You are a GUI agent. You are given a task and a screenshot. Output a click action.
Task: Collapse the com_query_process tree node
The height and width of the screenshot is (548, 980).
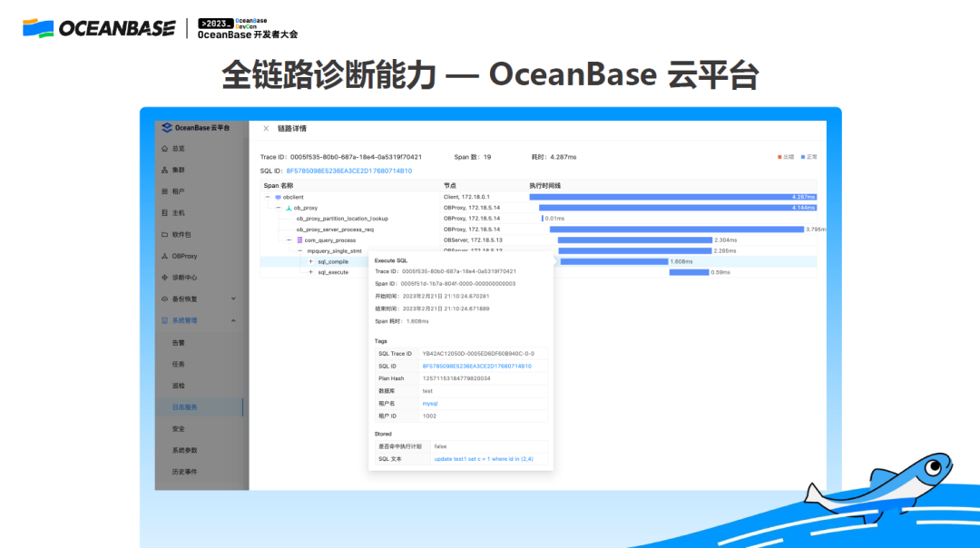pyautogui.click(x=289, y=240)
